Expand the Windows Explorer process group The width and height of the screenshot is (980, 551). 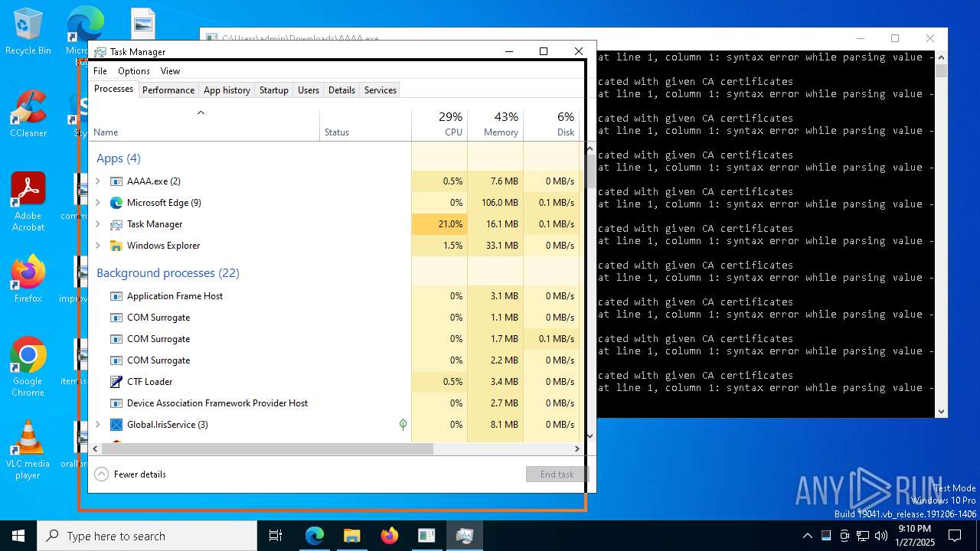(x=97, y=246)
